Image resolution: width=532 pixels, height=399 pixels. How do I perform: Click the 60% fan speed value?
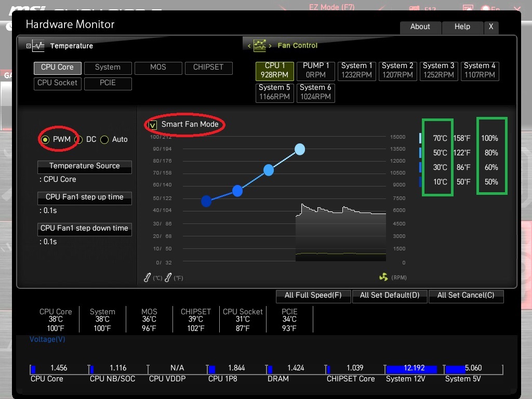pos(491,168)
